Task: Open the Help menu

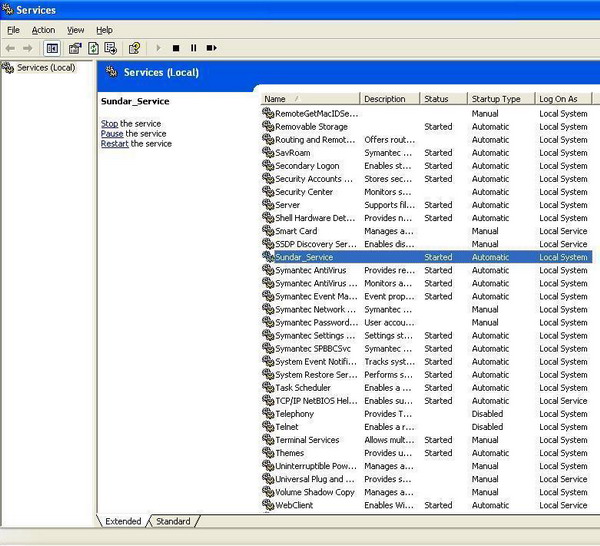Action: [104, 30]
